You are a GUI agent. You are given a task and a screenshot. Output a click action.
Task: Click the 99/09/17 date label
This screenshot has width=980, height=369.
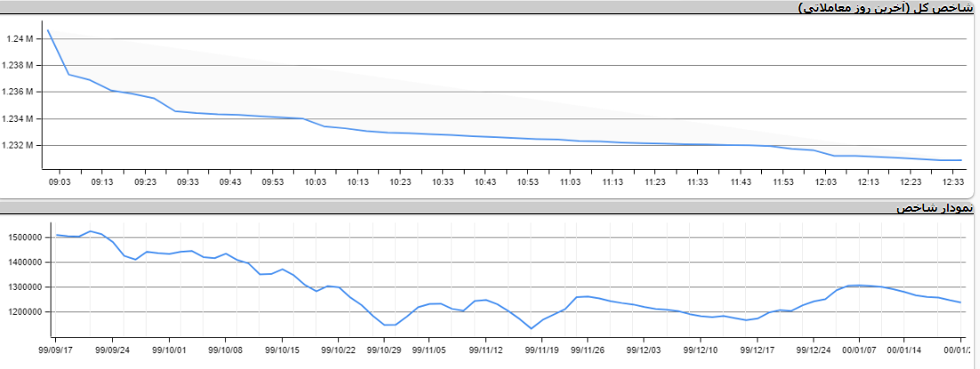56,350
